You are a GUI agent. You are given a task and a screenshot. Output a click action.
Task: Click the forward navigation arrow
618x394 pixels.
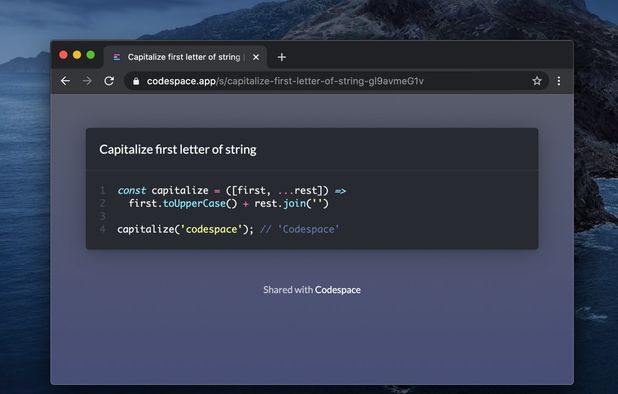coord(87,81)
